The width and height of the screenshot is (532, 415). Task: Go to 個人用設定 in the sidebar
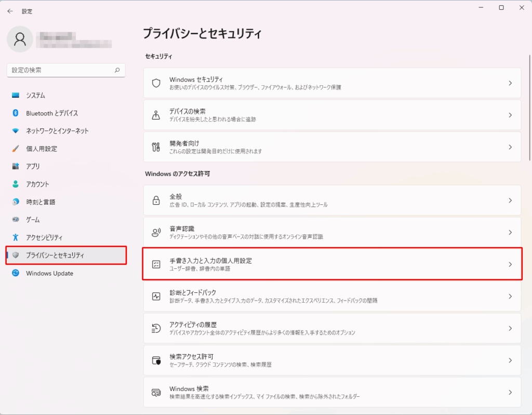[66, 149]
